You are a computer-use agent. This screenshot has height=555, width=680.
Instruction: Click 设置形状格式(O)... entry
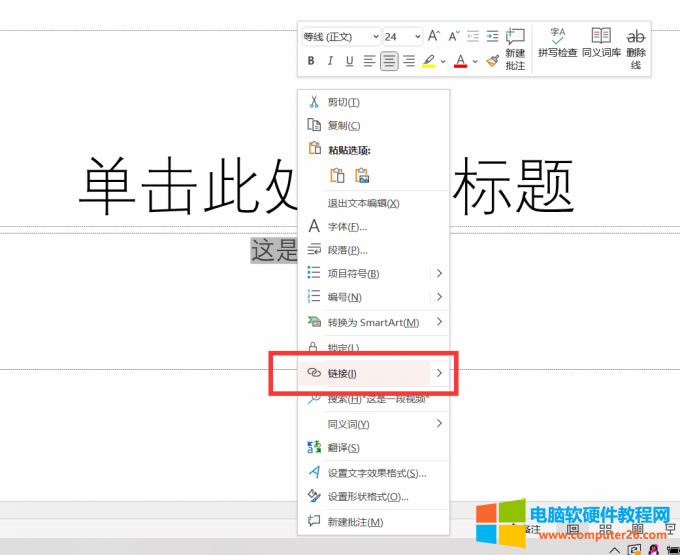368,497
